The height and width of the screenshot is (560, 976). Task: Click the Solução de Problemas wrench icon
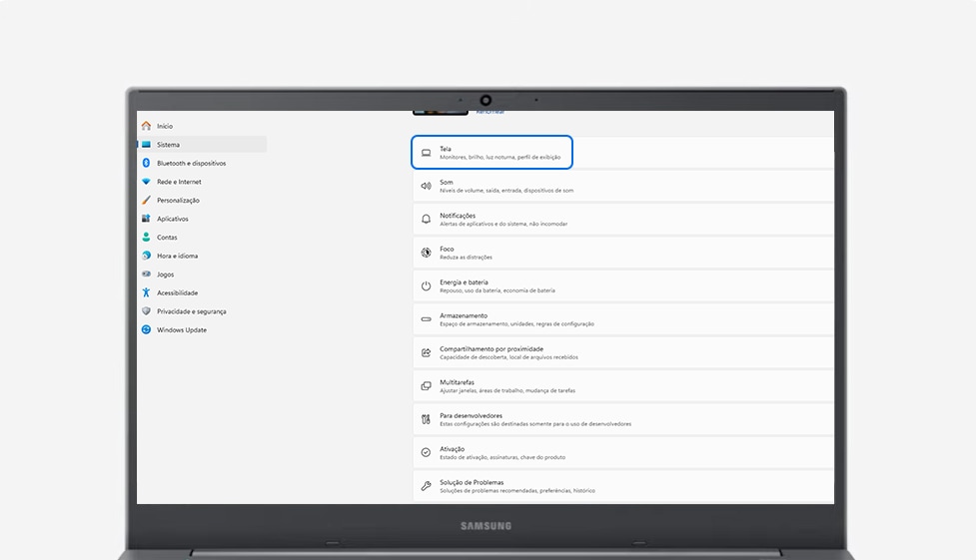pyautogui.click(x=426, y=486)
